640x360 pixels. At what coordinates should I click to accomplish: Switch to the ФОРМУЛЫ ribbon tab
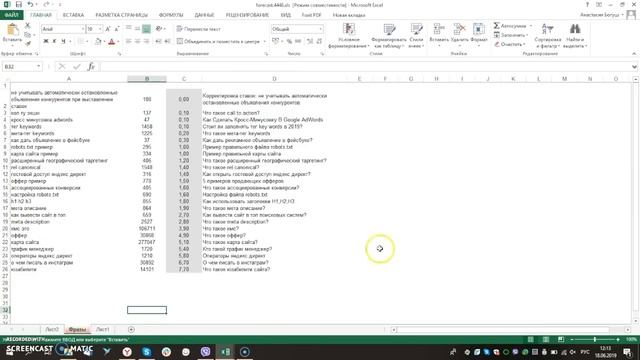click(171, 15)
